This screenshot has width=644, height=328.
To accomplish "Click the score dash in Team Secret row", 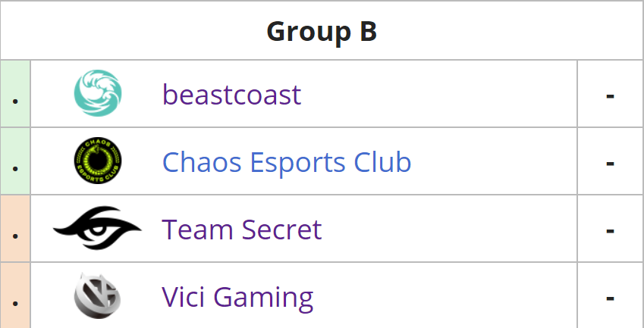I will 610,230.
